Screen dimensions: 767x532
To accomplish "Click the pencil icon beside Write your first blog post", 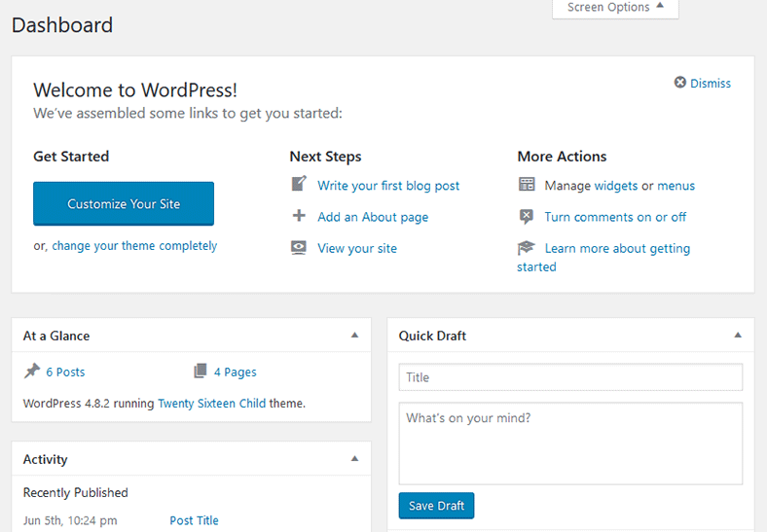I will pyautogui.click(x=299, y=184).
